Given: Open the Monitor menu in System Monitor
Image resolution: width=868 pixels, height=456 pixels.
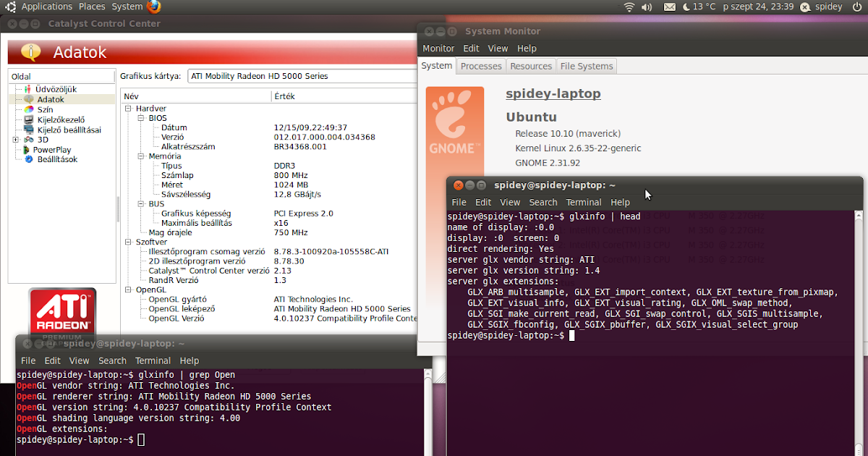Looking at the screenshot, I should click(x=438, y=48).
